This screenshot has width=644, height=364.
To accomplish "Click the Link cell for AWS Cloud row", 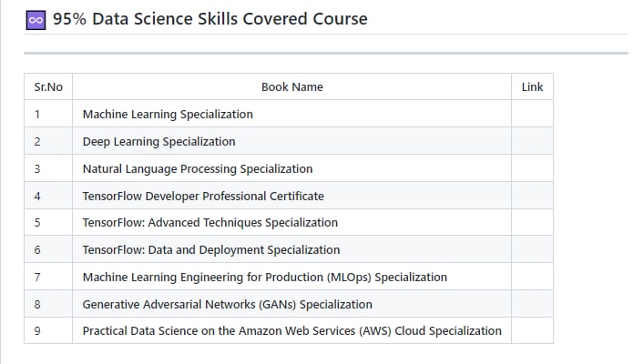I will point(532,330).
